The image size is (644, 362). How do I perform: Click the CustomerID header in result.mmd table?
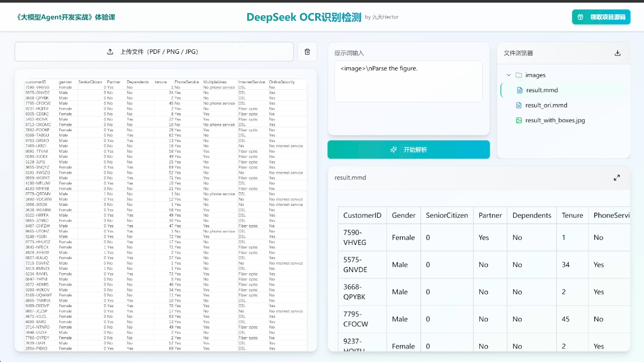click(x=361, y=215)
